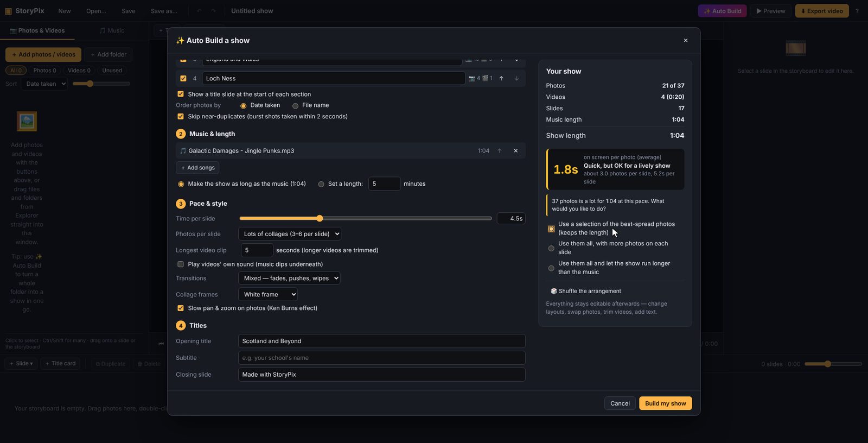This screenshot has height=443, width=868.
Task: Click the filmstrip icon in right panel
Action: 795,48
